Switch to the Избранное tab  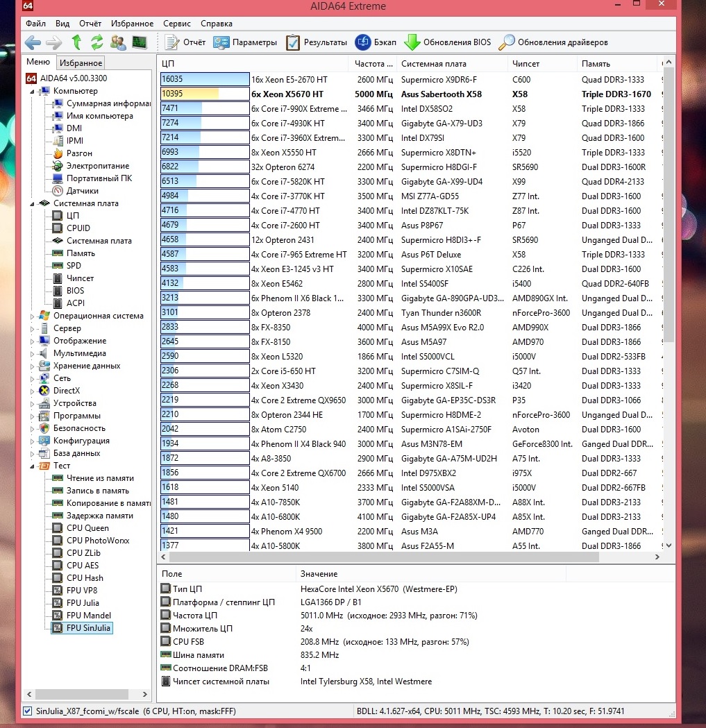coord(81,62)
